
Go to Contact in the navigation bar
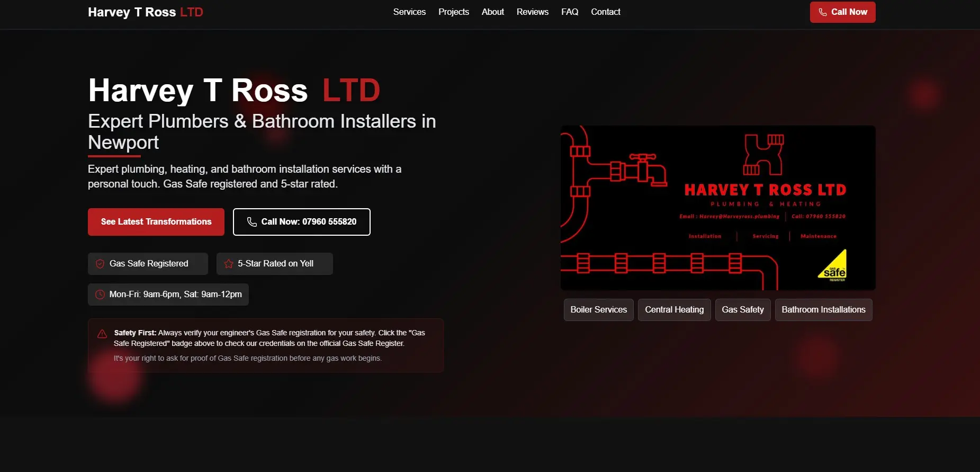[x=606, y=12]
